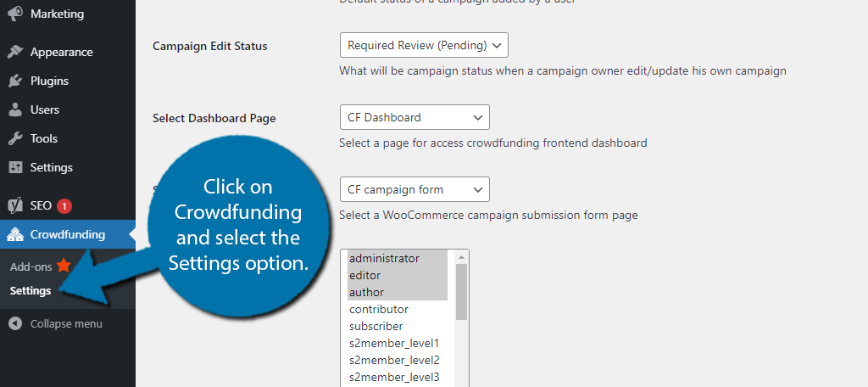Click the Select Dashboard Page label
The height and width of the screenshot is (387, 868).
point(214,118)
